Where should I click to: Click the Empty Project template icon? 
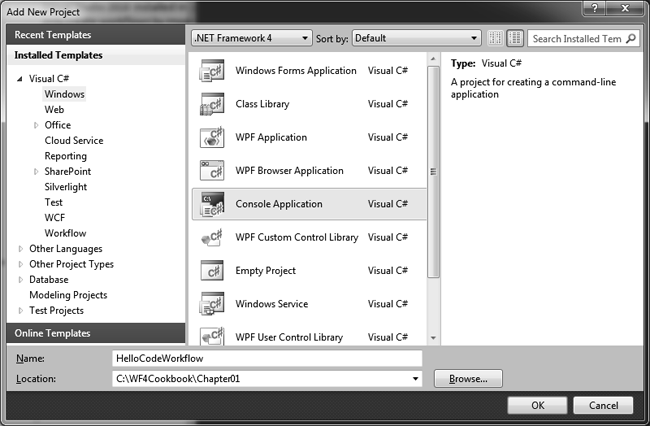212,271
